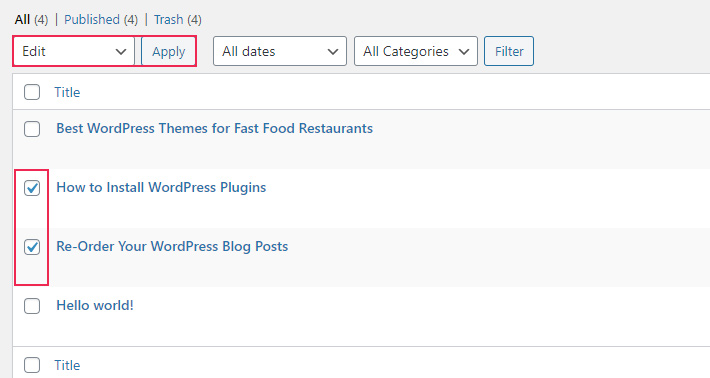This screenshot has height=378, width=710.
Task: Open the Hello world! post
Action: coord(95,305)
